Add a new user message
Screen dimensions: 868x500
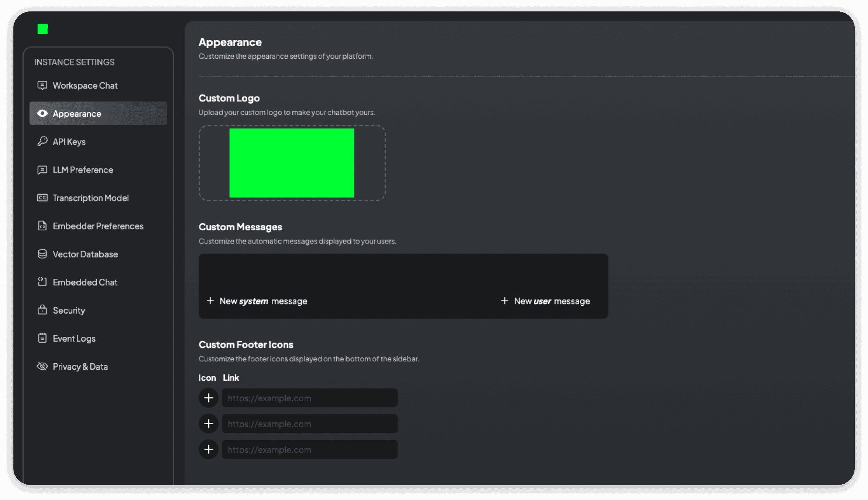click(x=546, y=301)
